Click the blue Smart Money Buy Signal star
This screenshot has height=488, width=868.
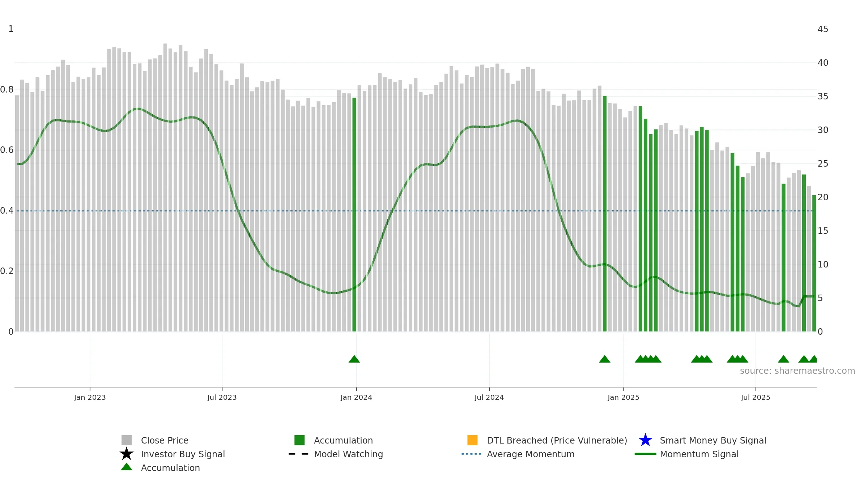[x=645, y=440]
